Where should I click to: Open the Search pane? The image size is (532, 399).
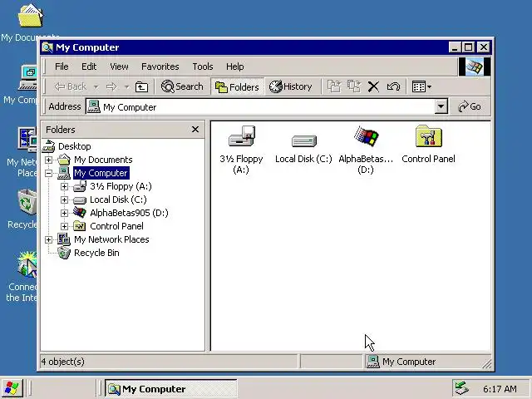182,86
